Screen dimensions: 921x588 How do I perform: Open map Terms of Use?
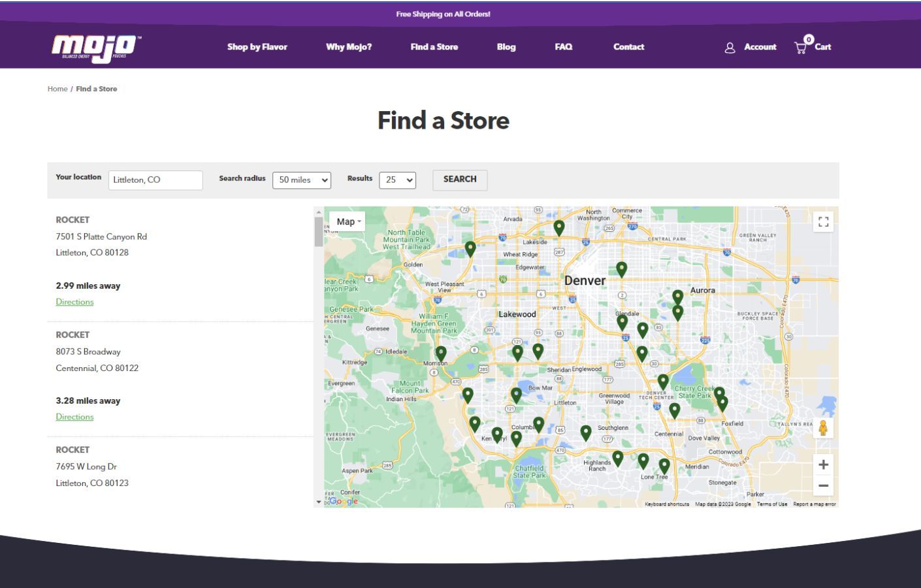pyautogui.click(x=772, y=504)
